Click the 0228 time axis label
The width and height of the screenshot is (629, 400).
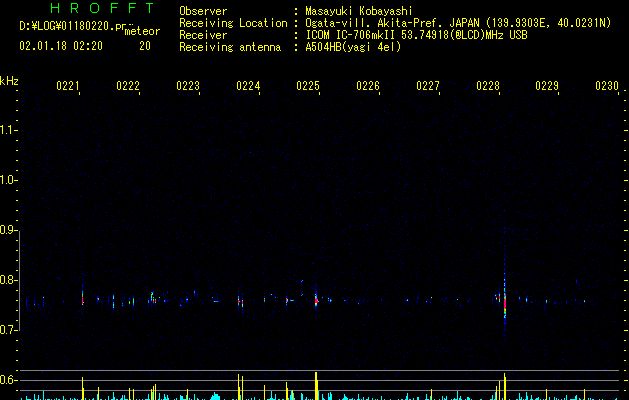click(488, 86)
